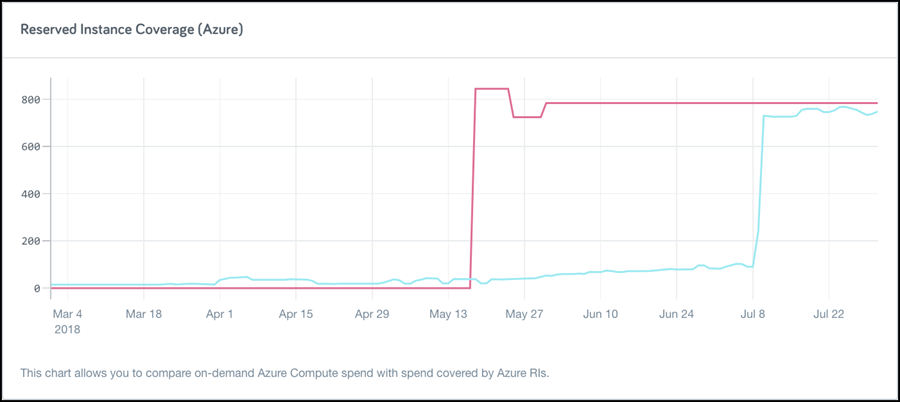Click the chart description text below the graph
This screenshot has width=900, height=402.
[285, 373]
